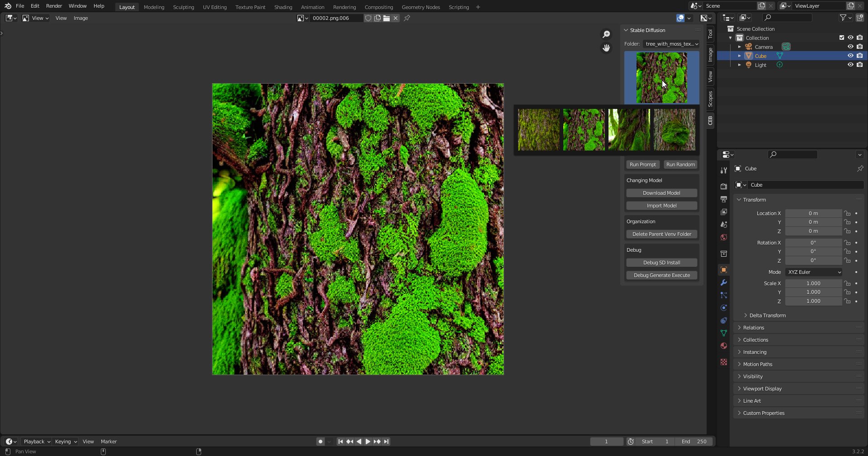Viewport: 868px width, 456px height.
Task: Open the Mode dropdown showing XYZ Euler
Action: click(813, 272)
